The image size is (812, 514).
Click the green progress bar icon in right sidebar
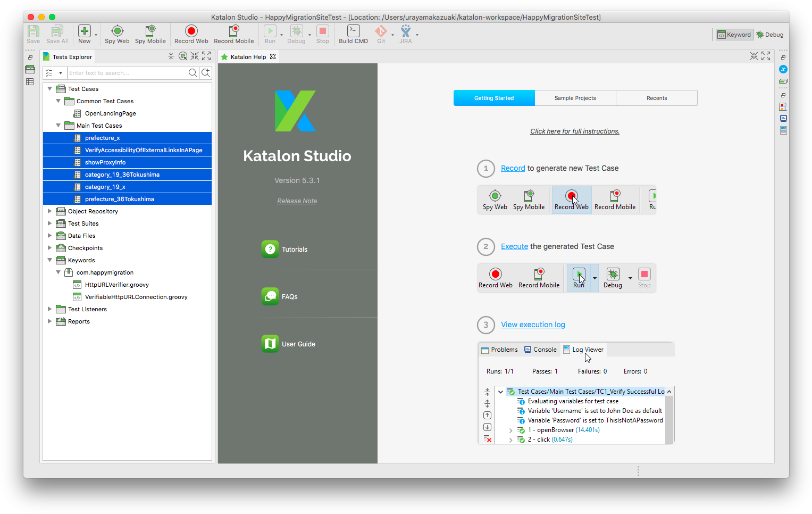783,81
